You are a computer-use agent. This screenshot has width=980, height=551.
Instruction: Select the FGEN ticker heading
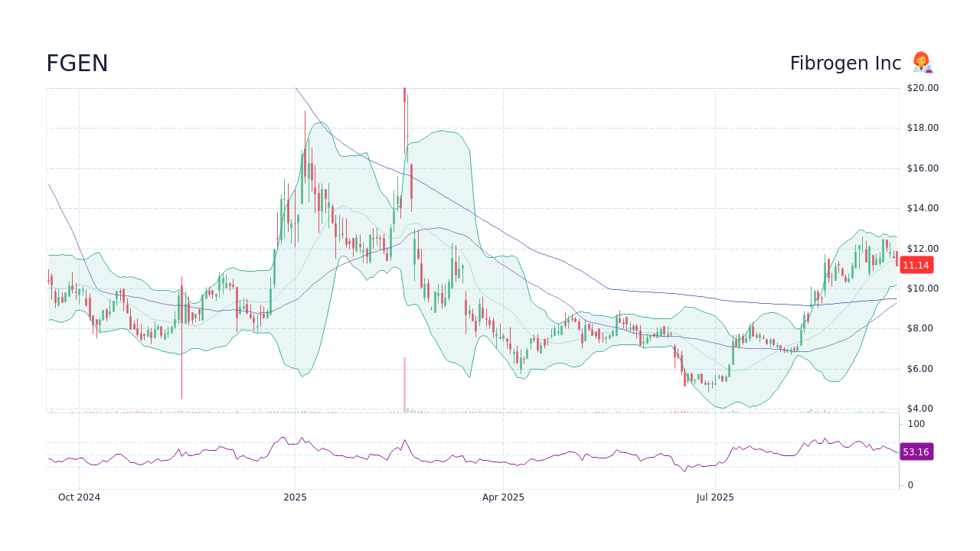[77, 63]
